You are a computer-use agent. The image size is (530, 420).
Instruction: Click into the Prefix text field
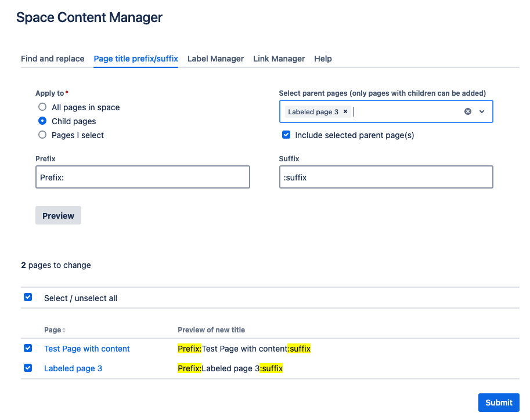point(142,178)
